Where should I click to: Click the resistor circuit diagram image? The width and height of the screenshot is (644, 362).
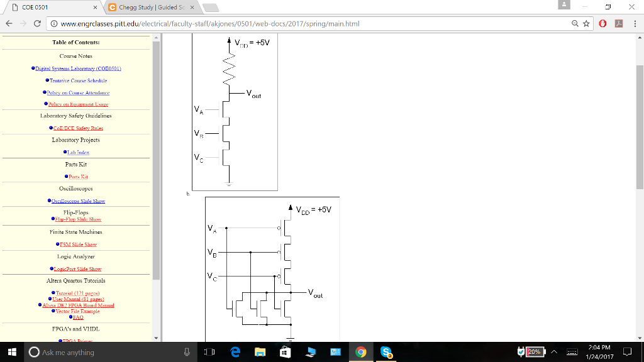(235, 112)
